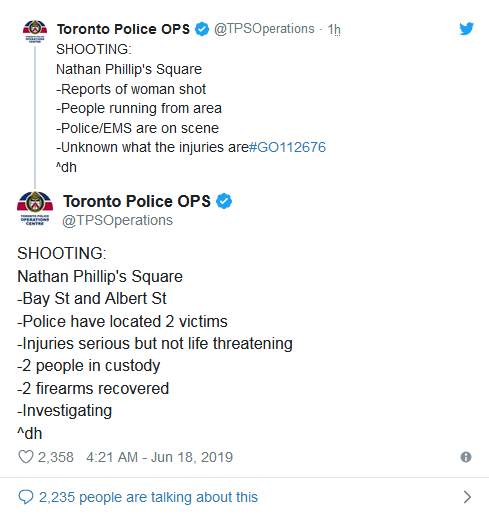Open the large Toronto Police OPS avatar

pos(35,209)
